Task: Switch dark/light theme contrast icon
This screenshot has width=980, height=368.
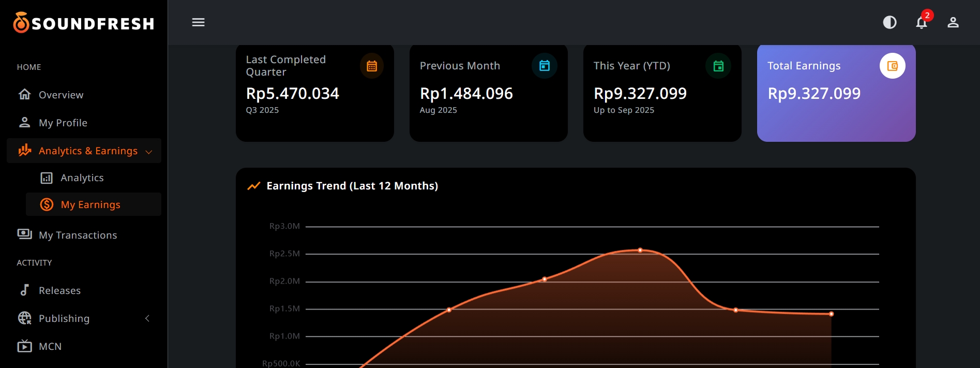Action: (x=889, y=22)
